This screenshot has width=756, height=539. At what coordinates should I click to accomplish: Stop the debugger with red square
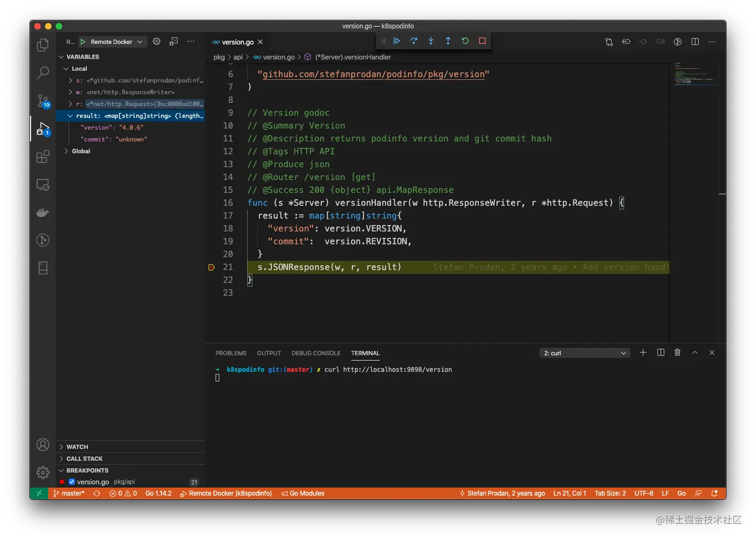[483, 41]
